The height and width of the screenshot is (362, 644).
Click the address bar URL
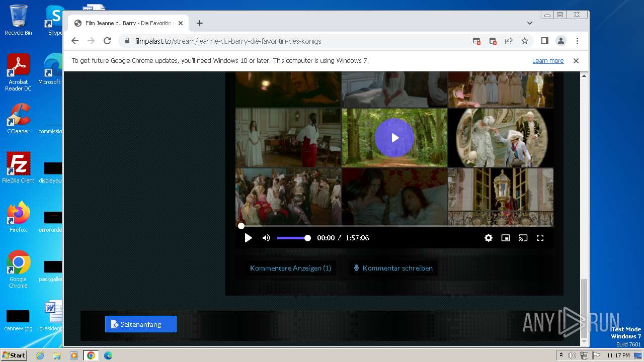click(x=228, y=41)
